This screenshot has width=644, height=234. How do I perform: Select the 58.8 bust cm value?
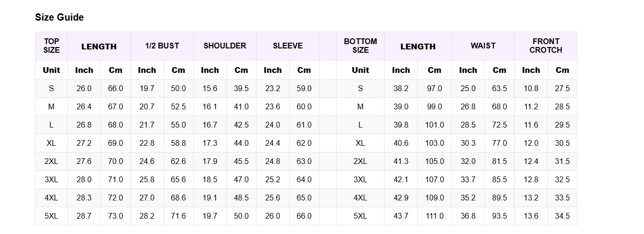(178, 143)
